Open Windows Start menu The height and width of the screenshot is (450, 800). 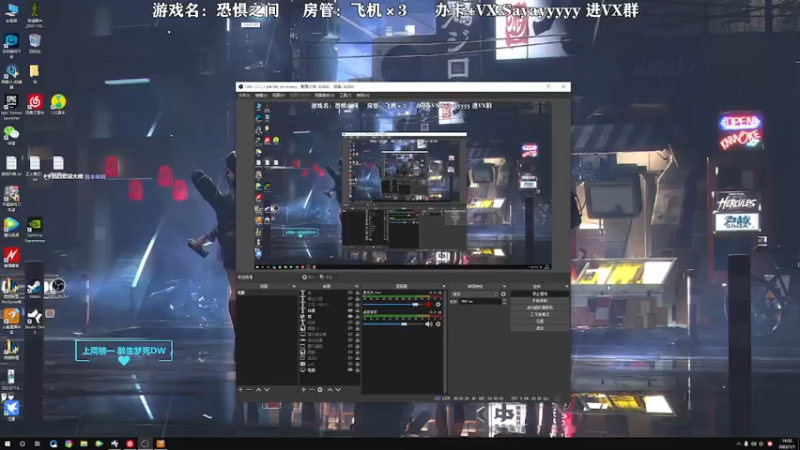[7, 444]
